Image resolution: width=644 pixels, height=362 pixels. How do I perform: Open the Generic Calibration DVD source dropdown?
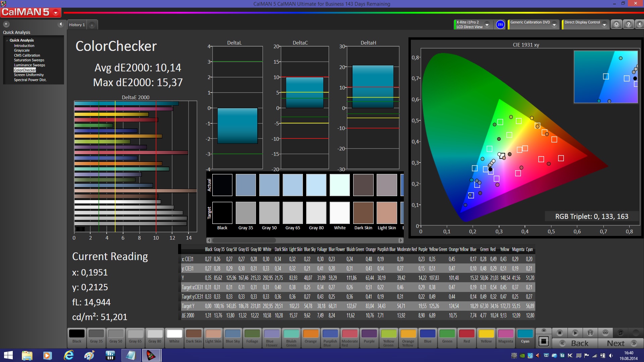[x=554, y=24]
